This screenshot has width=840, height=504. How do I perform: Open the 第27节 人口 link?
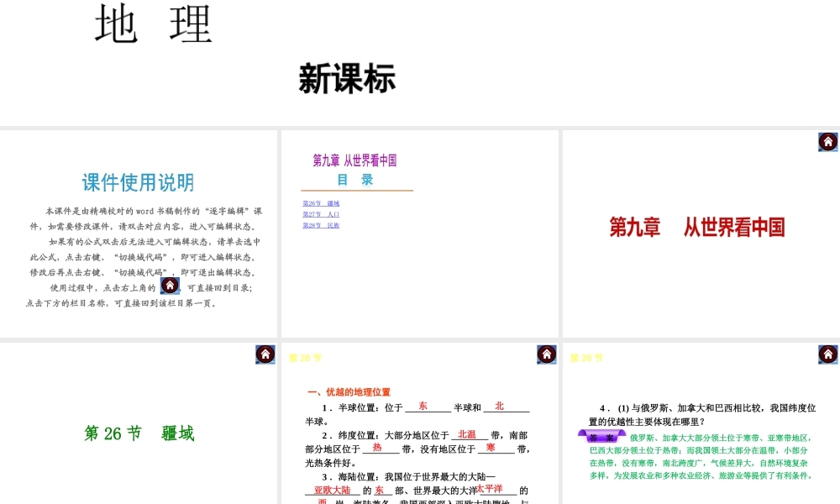[x=321, y=214]
